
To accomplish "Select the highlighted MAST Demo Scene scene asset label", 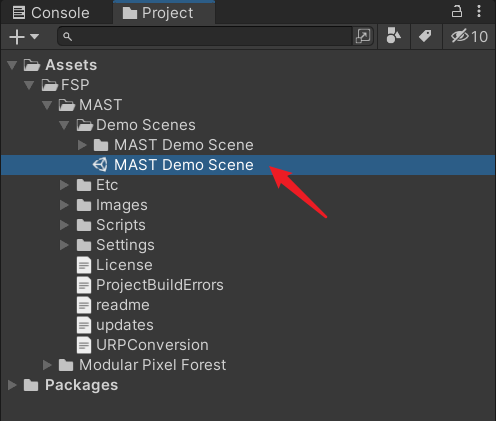I will click(x=184, y=165).
